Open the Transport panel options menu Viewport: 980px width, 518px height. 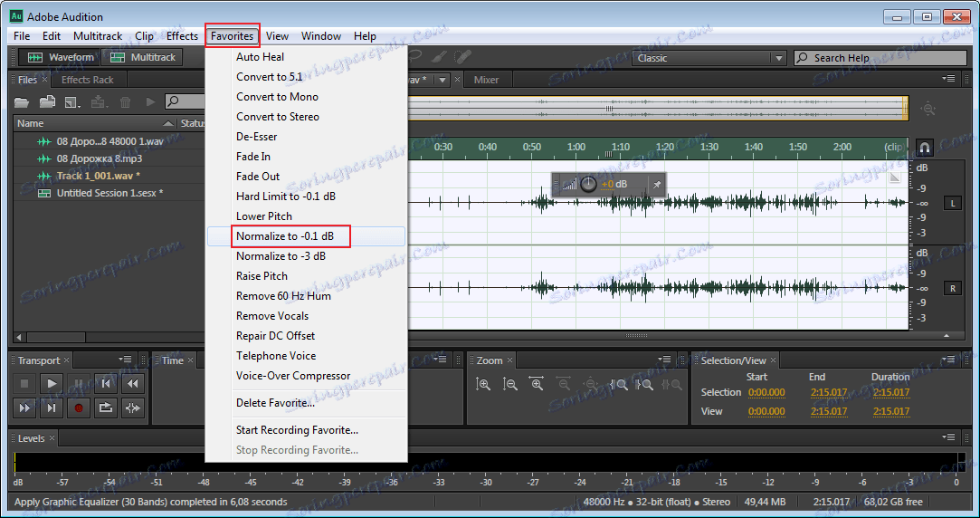(x=125, y=360)
